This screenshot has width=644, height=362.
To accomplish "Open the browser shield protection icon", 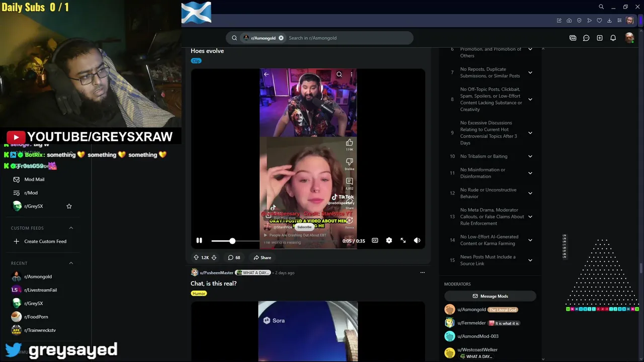I will [579, 21].
